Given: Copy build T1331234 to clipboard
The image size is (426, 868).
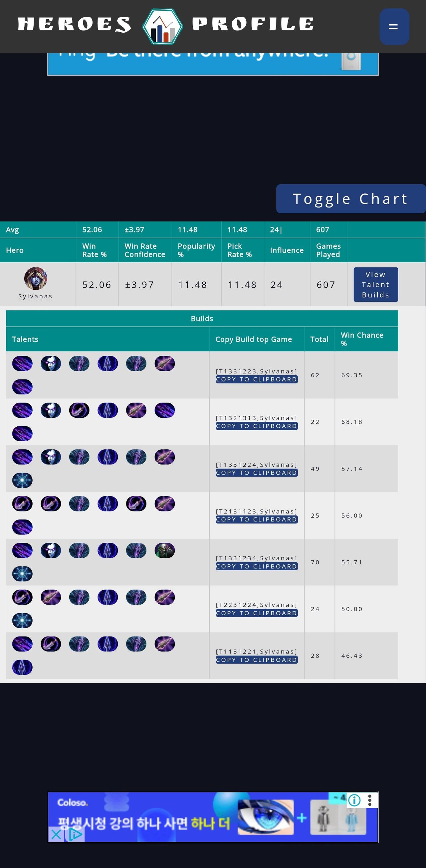Looking at the screenshot, I should click(x=257, y=566).
